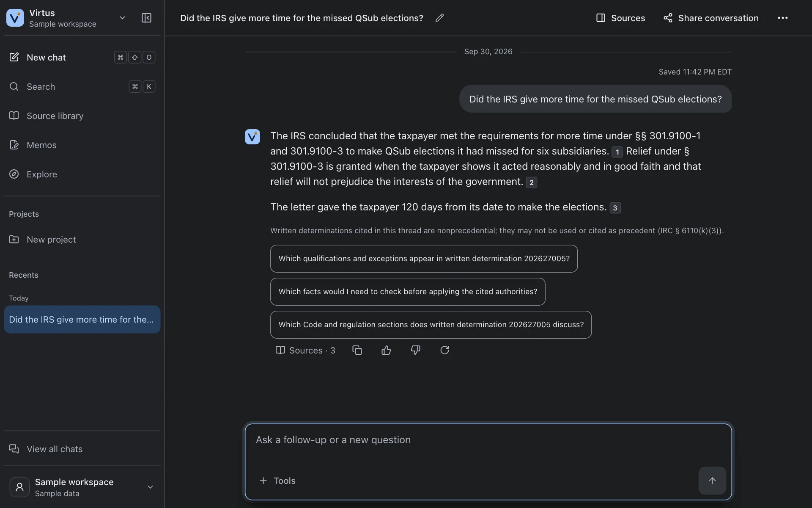Ask about qualifications and exceptions in 202627005
Viewport: 812px width, 508px height.
coord(424,259)
